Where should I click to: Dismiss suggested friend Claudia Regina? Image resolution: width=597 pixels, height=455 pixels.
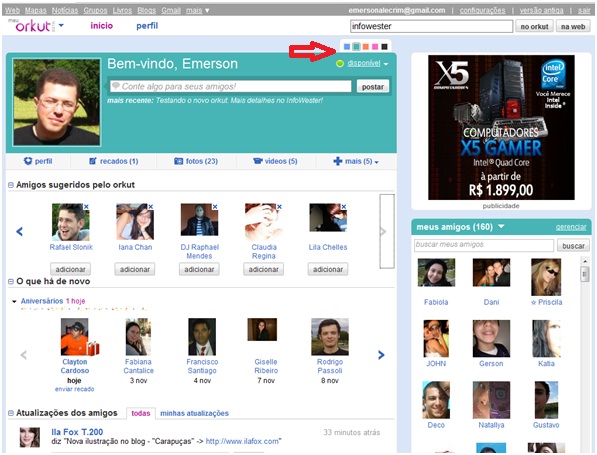[x=279, y=207]
